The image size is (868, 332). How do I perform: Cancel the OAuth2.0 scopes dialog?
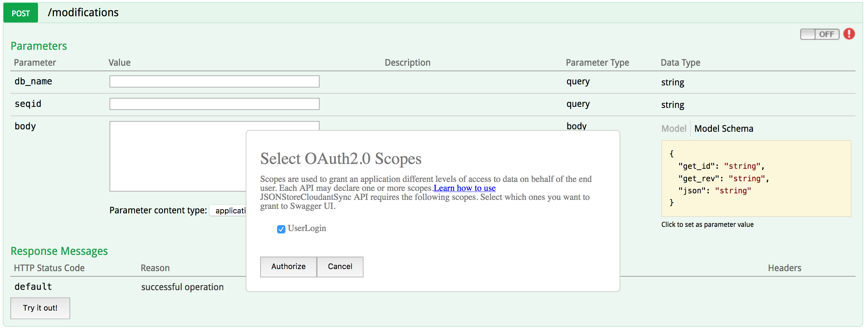click(x=340, y=267)
